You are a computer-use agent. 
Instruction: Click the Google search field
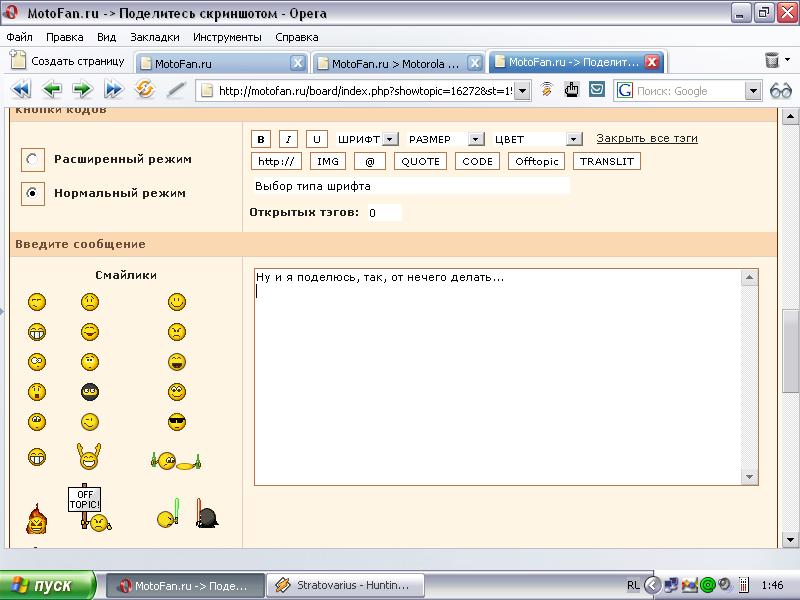coord(690,91)
